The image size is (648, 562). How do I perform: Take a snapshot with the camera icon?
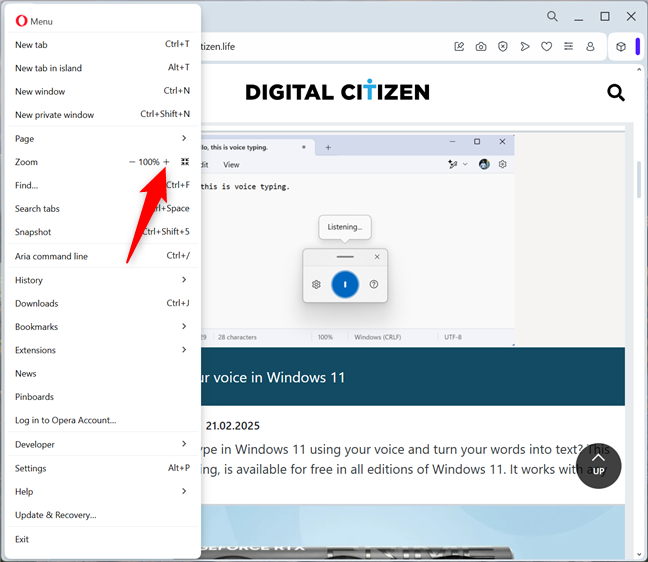pyautogui.click(x=481, y=46)
